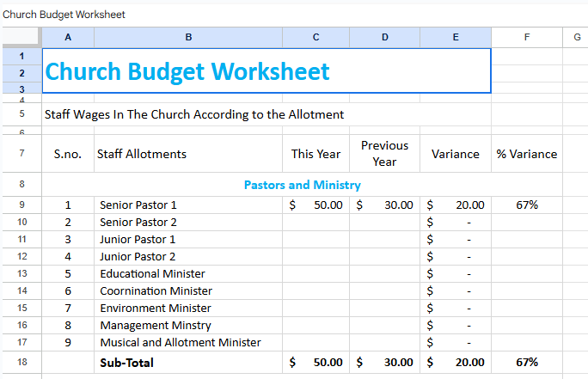Viewport: 588px width, 379px height.
Task: Select row 16 header
Action: (21, 325)
